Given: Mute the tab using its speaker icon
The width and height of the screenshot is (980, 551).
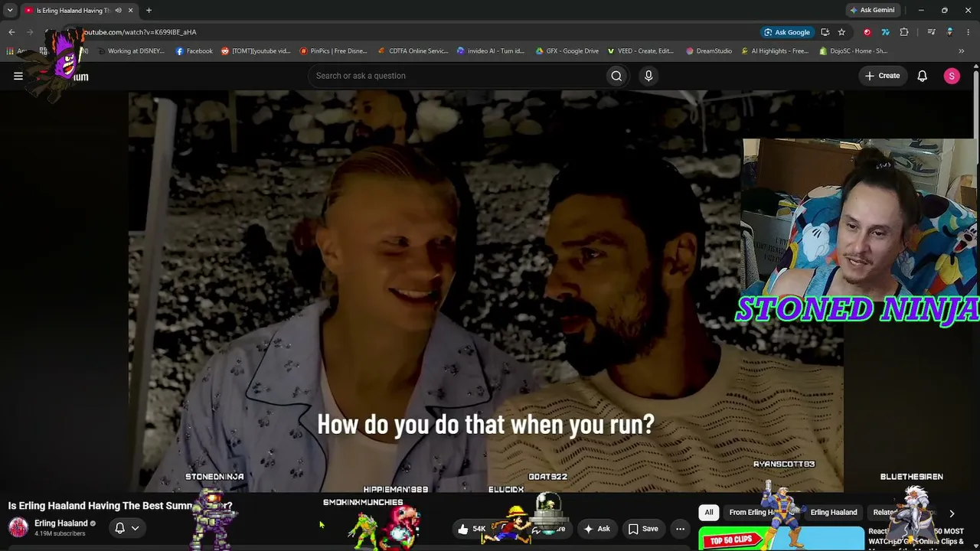Looking at the screenshot, I should [118, 11].
